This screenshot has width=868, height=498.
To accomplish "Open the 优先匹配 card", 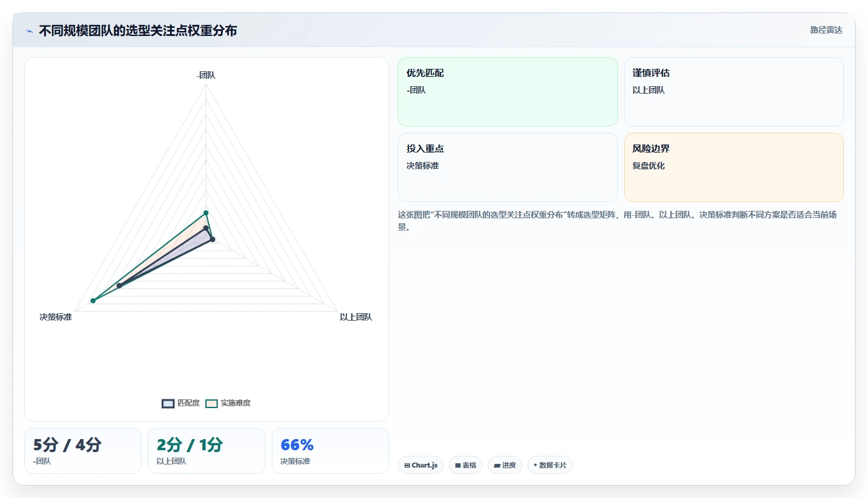I will pyautogui.click(x=508, y=92).
